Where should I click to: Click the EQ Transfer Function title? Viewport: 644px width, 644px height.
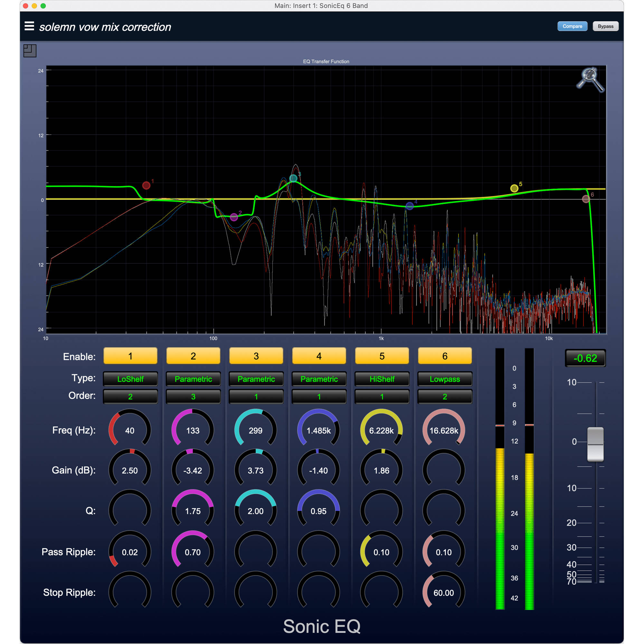coord(326,61)
